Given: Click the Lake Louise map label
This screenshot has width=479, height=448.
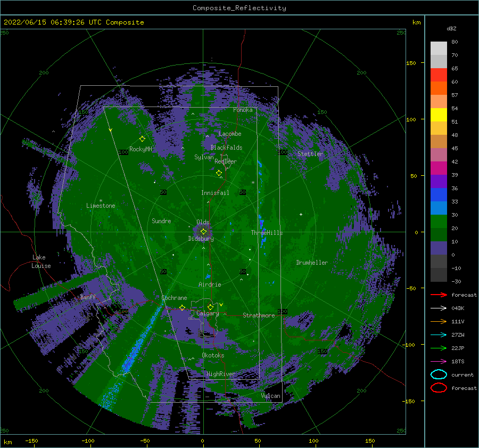Looking at the screenshot, I should coord(42,262).
